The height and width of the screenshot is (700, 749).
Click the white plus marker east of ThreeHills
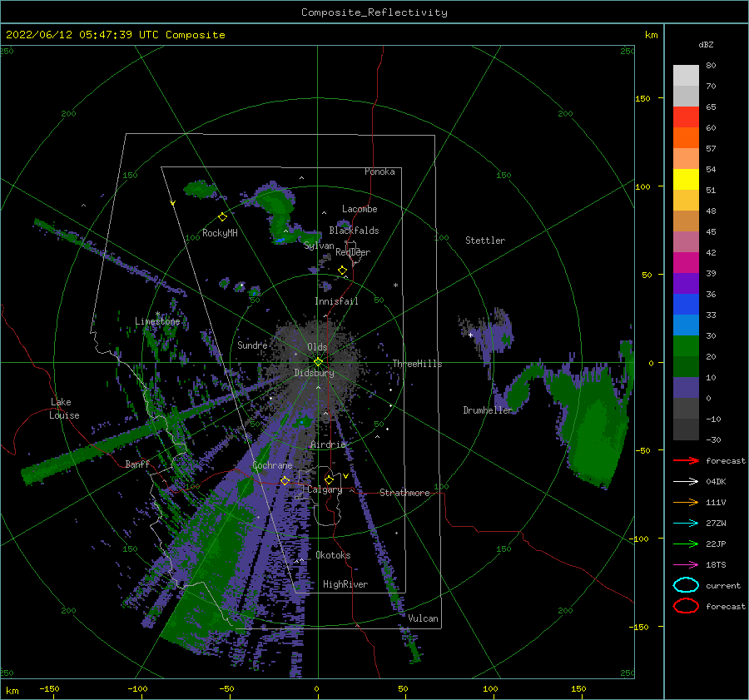point(470,335)
